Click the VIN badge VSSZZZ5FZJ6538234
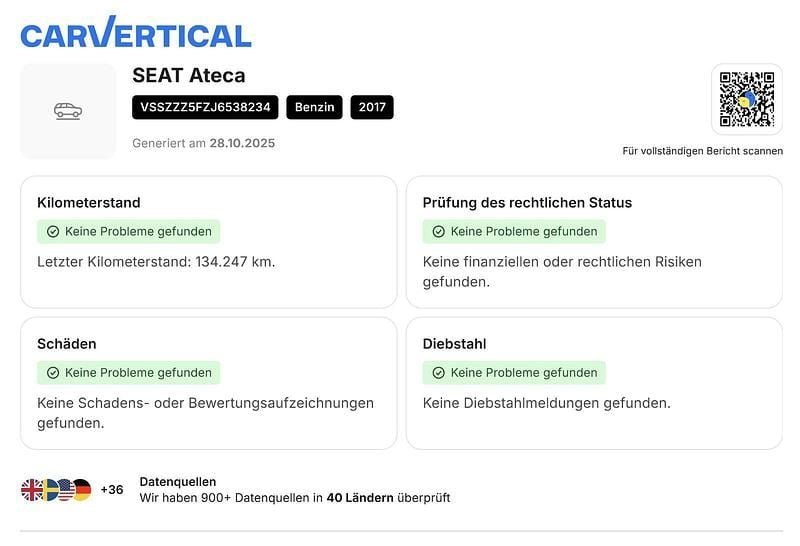 (205, 107)
